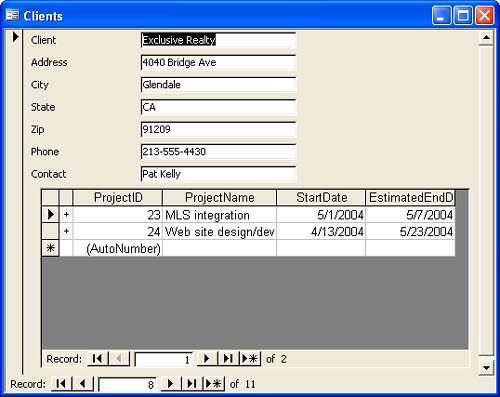Go to first project record in subform navigator
This screenshot has width=500, height=397.
click(x=97, y=359)
